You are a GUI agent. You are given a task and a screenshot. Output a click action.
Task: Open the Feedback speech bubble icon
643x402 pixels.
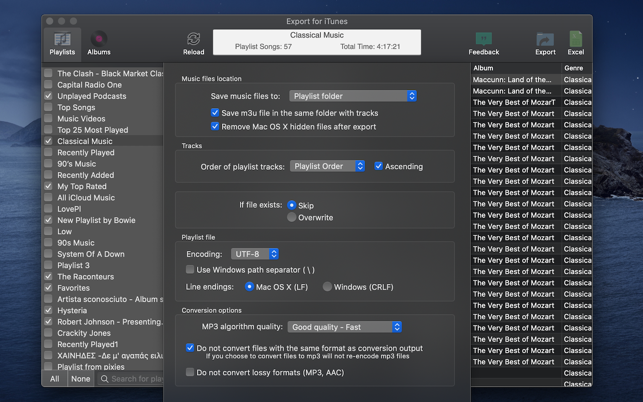[484, 39]
